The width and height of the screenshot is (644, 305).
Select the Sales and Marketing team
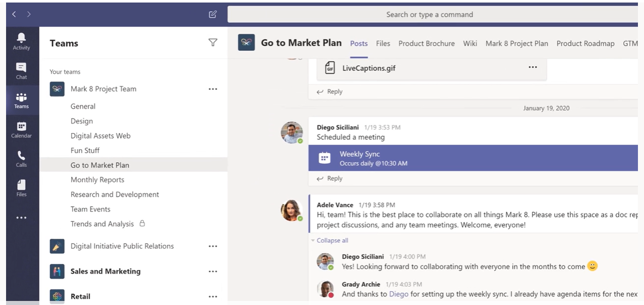(x=106, y=272)
